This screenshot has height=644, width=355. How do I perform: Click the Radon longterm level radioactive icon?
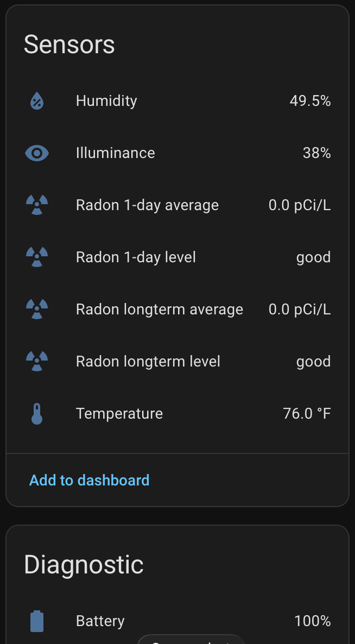click(37, 362)
